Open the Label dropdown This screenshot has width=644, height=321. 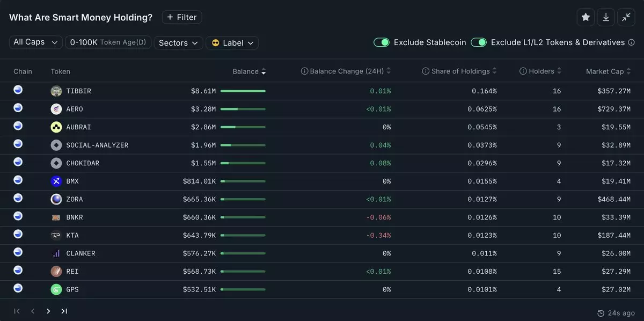click(x=232, y=43)
